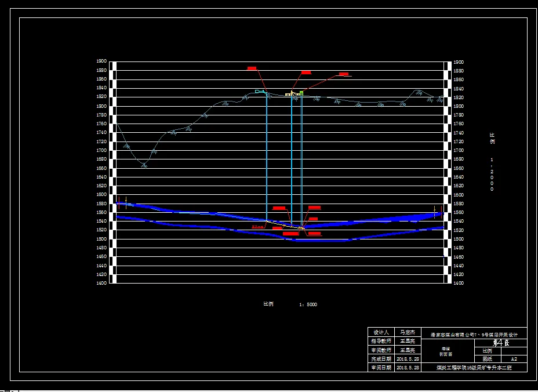Click the 比例 cell in title block
This screenshot has height=392, width=538.
[x=488, y=351]
